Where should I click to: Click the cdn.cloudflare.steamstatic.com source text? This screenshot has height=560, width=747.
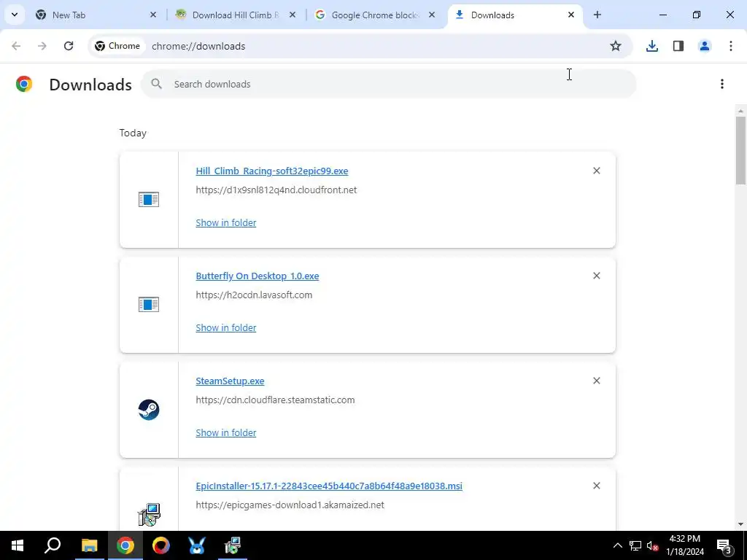click(x=275, y=400)
